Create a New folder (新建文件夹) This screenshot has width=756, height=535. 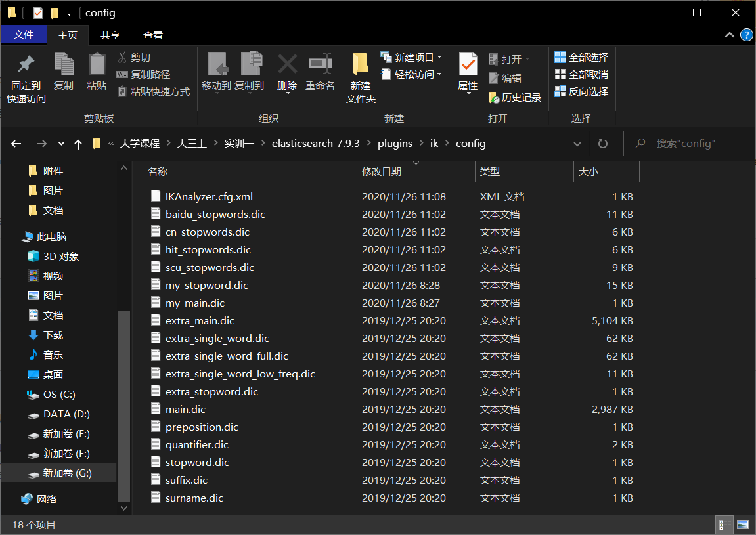pos(360,79)
